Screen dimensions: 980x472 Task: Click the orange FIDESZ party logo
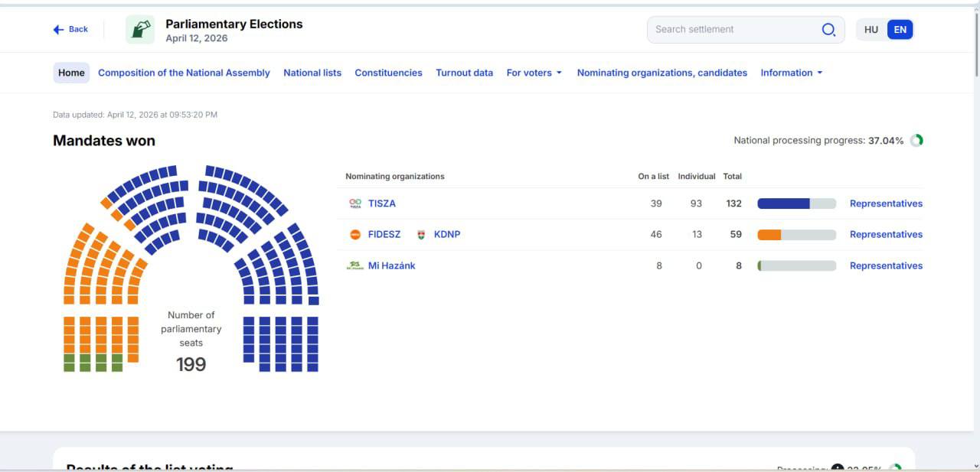pyautogui.click(x=355, y=235)
